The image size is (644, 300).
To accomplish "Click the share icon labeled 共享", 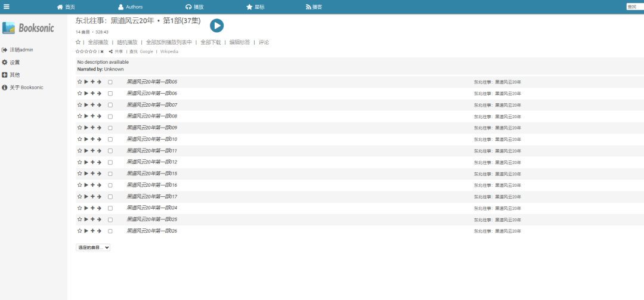I will point(116,51).
